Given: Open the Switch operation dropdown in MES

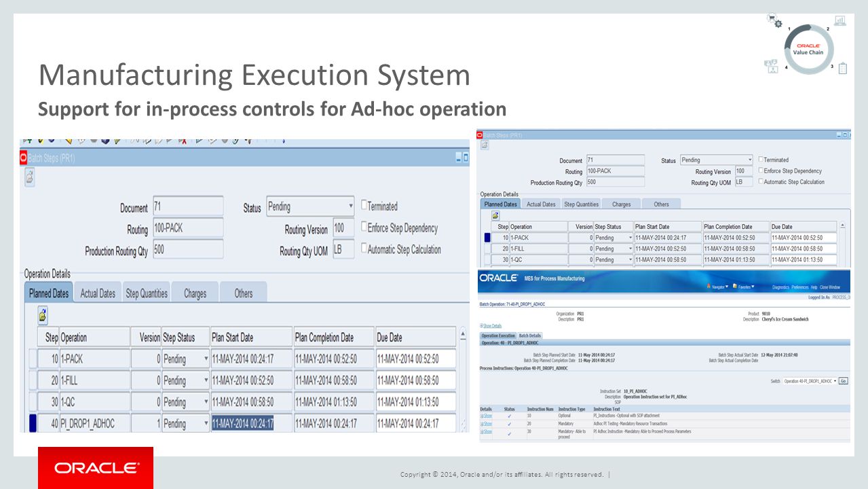Looking at the screenshot, I should pos(810,381).
